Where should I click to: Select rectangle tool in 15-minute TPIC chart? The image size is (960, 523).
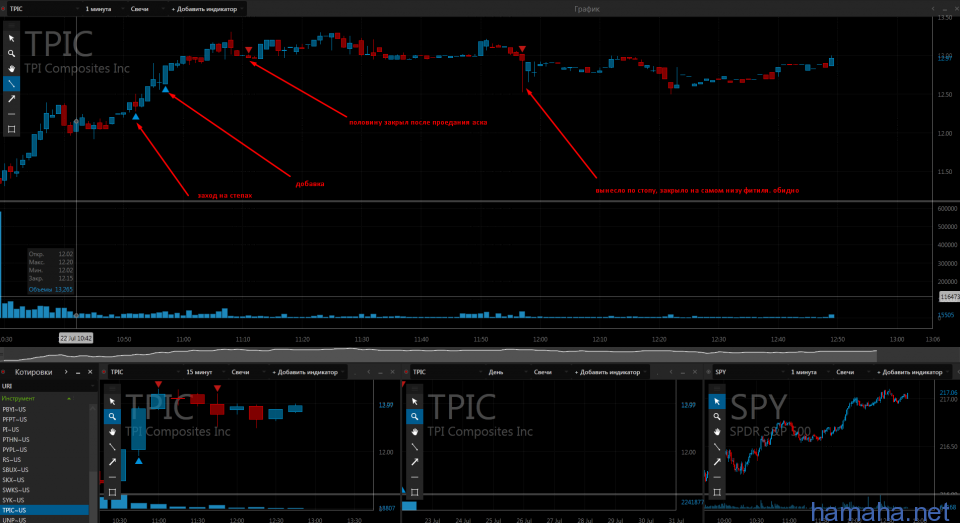pyautogui.click(x=112, y=492)
